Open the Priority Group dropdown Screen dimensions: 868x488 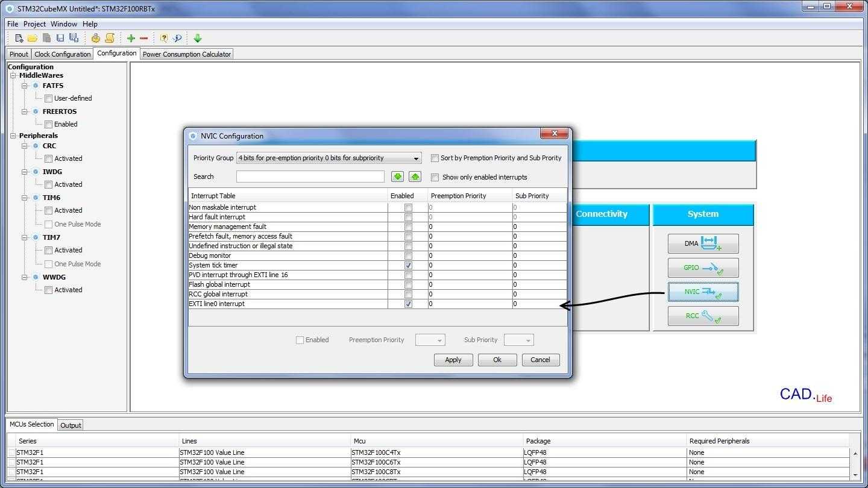coord(329,158)
